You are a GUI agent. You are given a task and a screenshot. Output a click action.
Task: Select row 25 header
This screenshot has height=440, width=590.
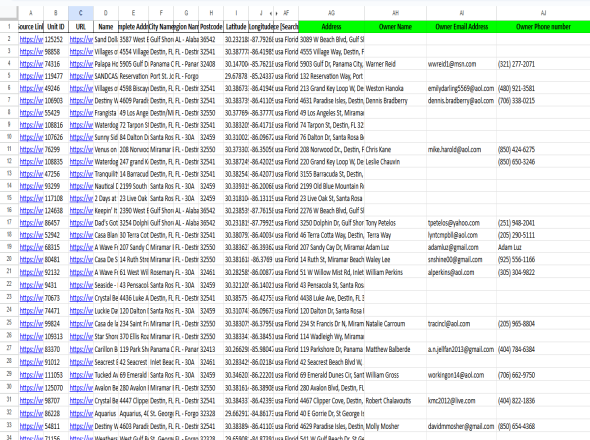(x=9, y=323)
